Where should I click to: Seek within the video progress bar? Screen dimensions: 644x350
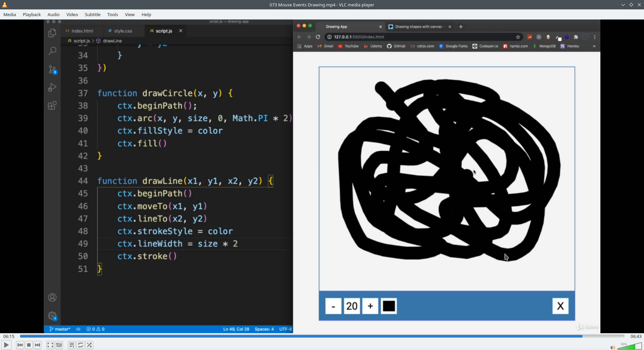click(x=322, y=336)
